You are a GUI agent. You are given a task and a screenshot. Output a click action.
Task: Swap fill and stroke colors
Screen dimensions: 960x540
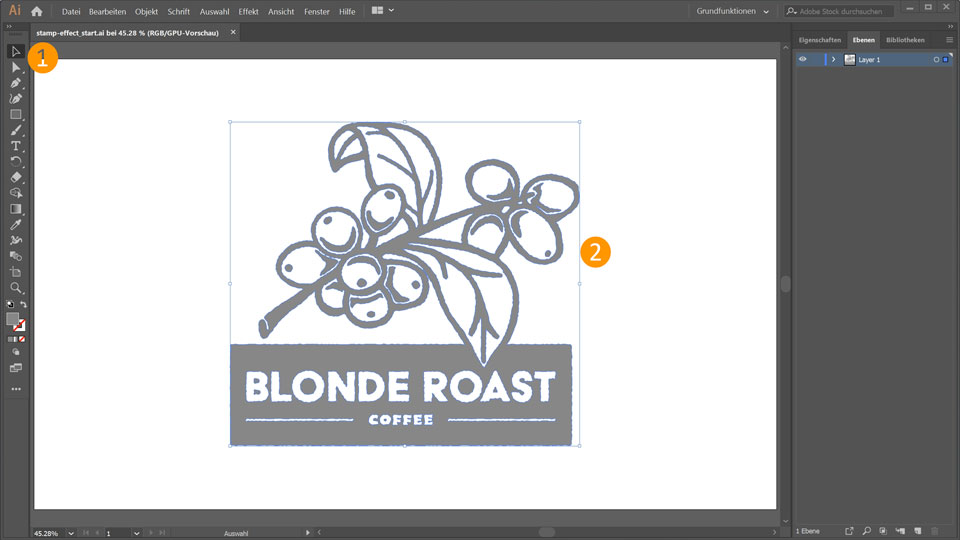(x=23, y=304)
